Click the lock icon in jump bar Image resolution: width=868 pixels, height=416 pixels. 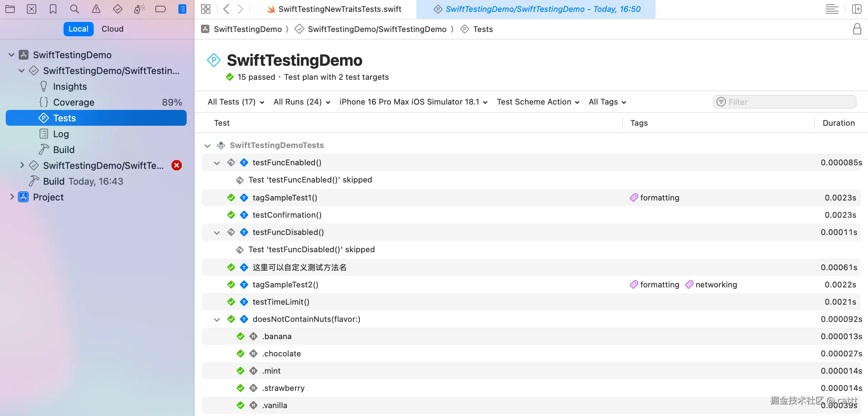tap(857, 29)
